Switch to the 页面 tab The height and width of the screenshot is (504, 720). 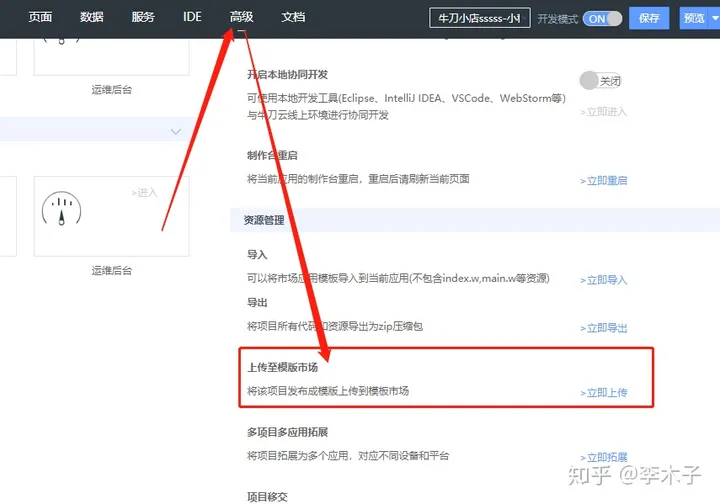point(40,18)
